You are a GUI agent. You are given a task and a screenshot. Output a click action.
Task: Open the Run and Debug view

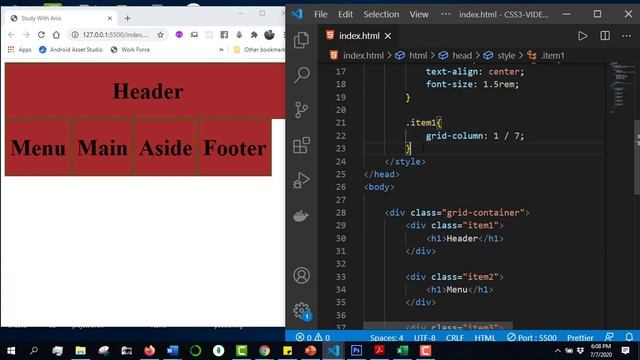point(302,180)
